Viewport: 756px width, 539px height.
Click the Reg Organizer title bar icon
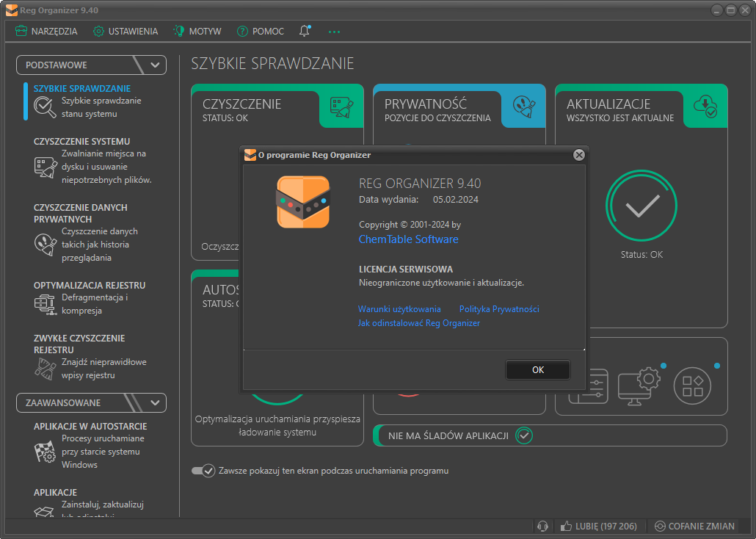(12, 10)
